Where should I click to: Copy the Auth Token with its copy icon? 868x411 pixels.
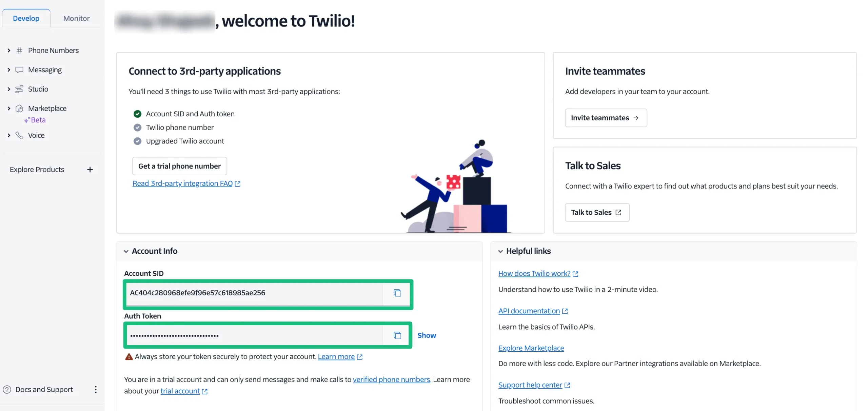397,335
